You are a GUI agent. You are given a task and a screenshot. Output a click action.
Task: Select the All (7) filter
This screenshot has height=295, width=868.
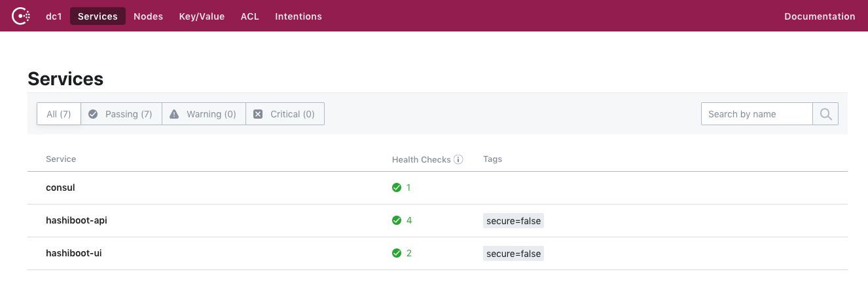[59, 114]
